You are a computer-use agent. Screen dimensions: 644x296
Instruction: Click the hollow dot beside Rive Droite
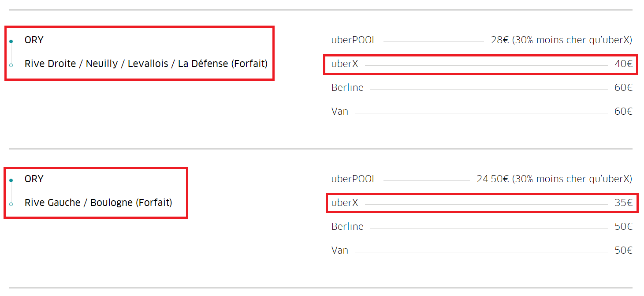point(11,65)
